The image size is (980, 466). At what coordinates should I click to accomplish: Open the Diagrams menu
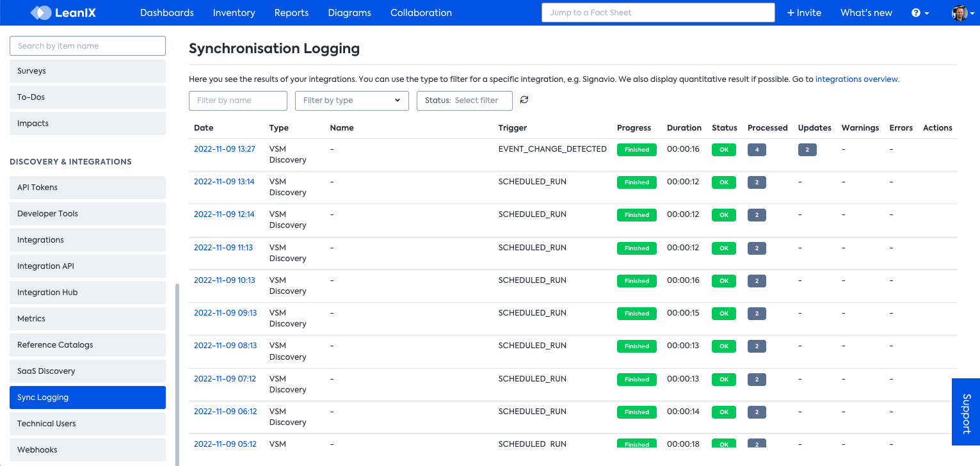[349, 13]
